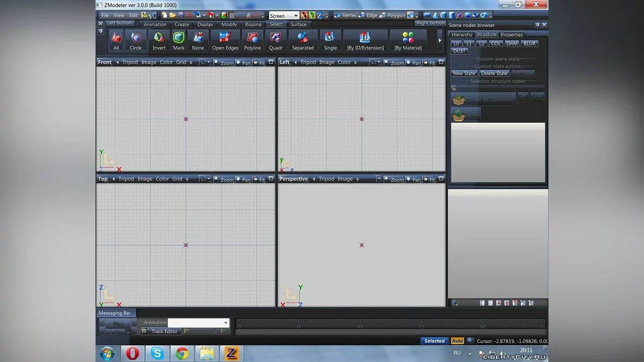The height and width of the screenshot is (362, 644).
Task: Select the Quadr tool icon
Action: pyautogui.click(x=275, y=39)
